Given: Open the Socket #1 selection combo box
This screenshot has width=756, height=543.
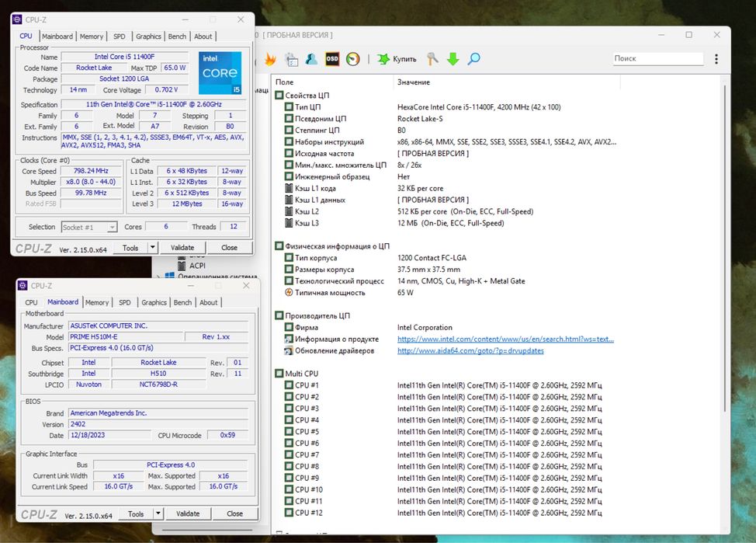Looking at the screenshot, I should tap(88, 227).
